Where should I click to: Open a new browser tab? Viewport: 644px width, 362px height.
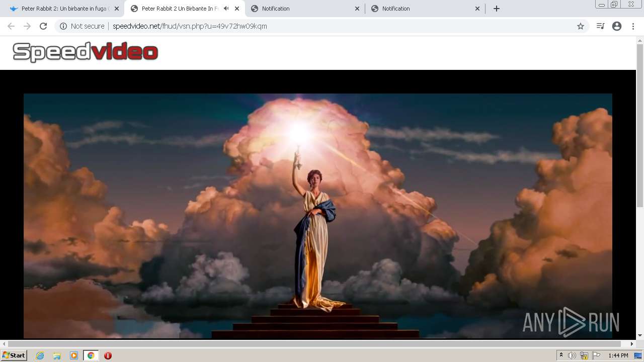pyautogui.click(x=497, y=9)
